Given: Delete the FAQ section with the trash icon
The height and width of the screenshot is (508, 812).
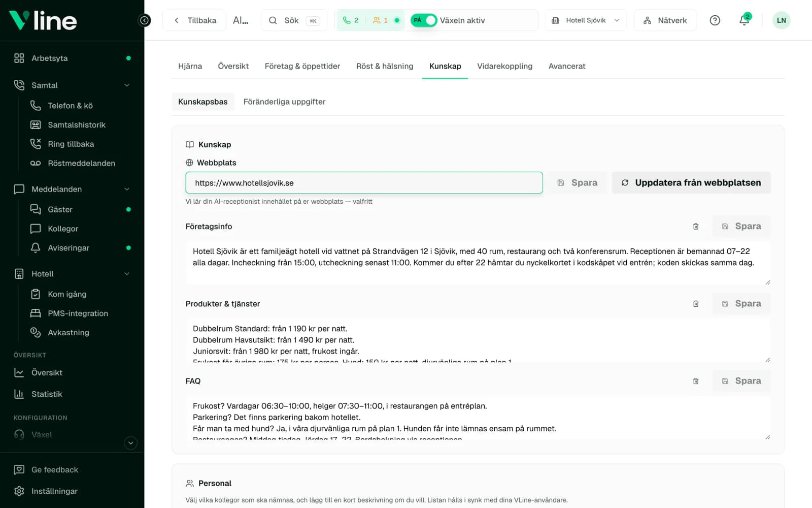Looking at the screenshot, I should tap(696, 381).
